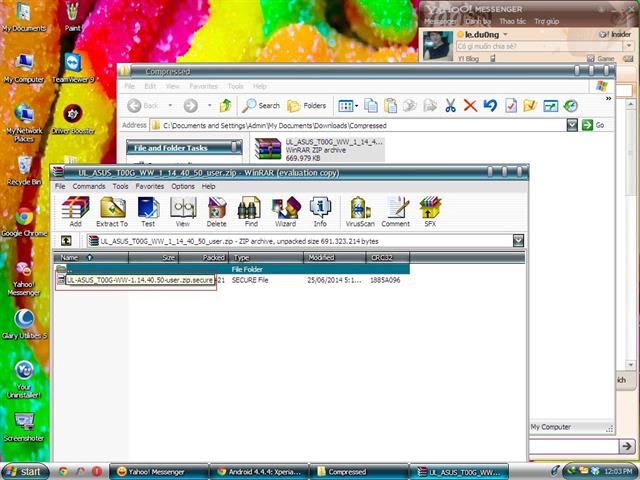Open WinRAR Commands menu
Image resolution: width=640 pixels, height=480 pixels.
89,186
